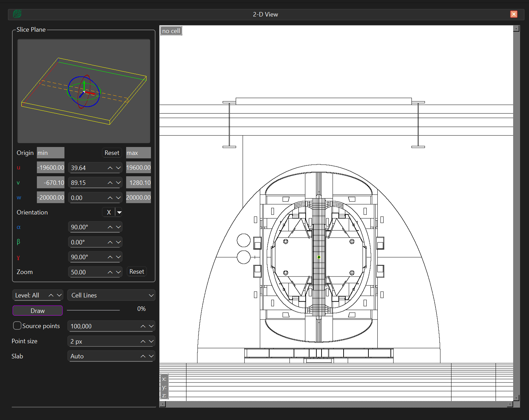Increase Source points count
529x420 pixels.
coord(143,326)
